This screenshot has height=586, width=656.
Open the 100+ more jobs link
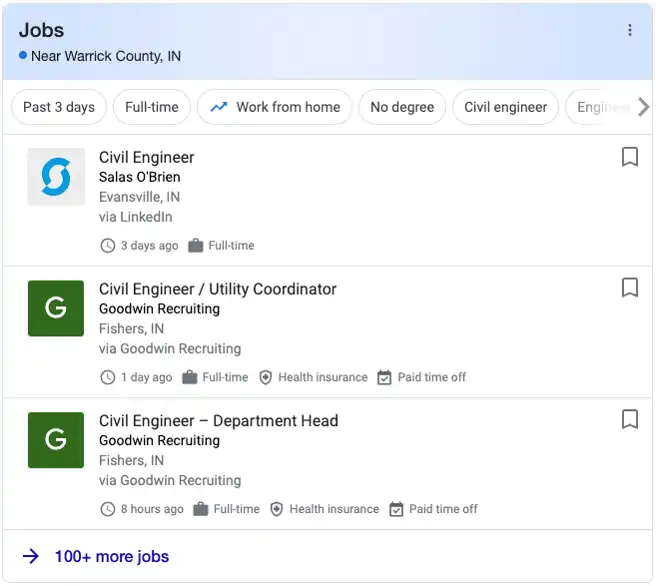coord(112,557)
